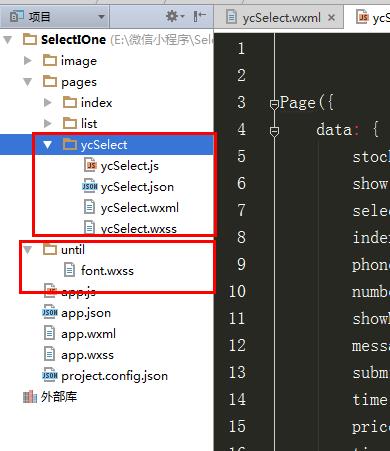Select the ycSelect.js file icon
This screenshot has width=390, height=451.
coord(90,166)
